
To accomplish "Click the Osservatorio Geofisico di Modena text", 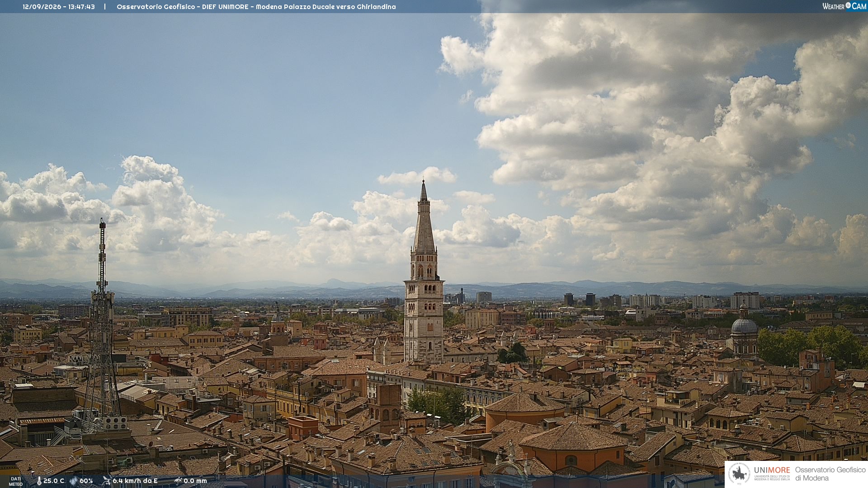I will [x=830, y=474].
